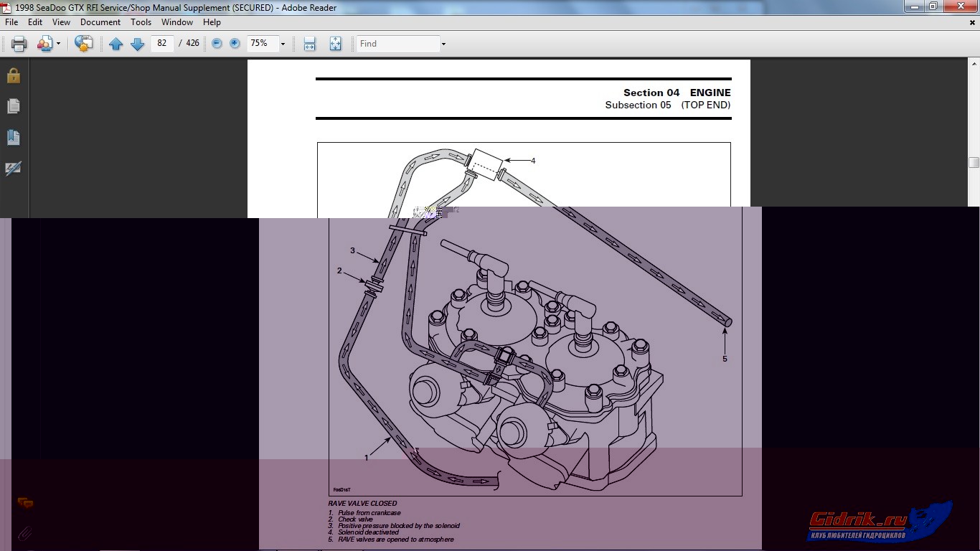The width and height of the screenshot is (980, 551).
Task: Click the zoom in plus button
Action: pyautogui.click(x=235, y=44)
